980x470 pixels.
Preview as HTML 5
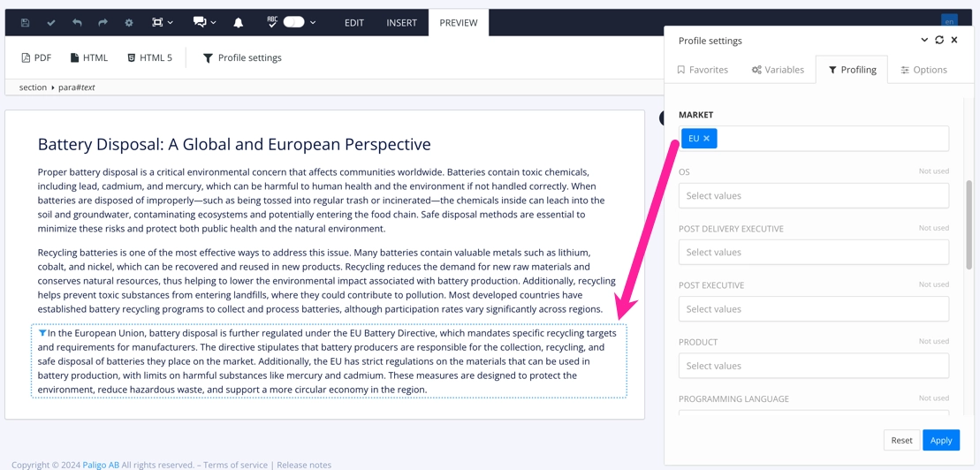[149, 57]
